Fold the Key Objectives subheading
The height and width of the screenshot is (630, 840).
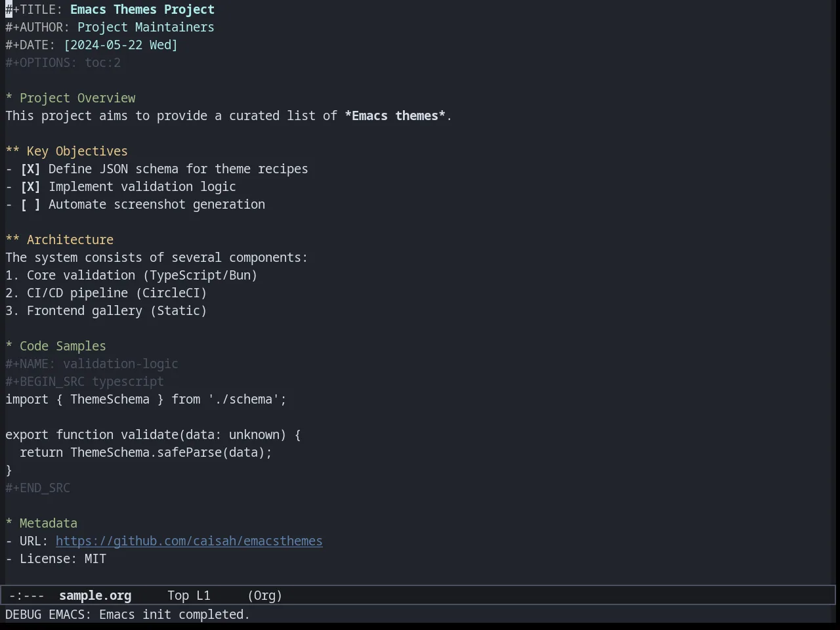(66, 152)
